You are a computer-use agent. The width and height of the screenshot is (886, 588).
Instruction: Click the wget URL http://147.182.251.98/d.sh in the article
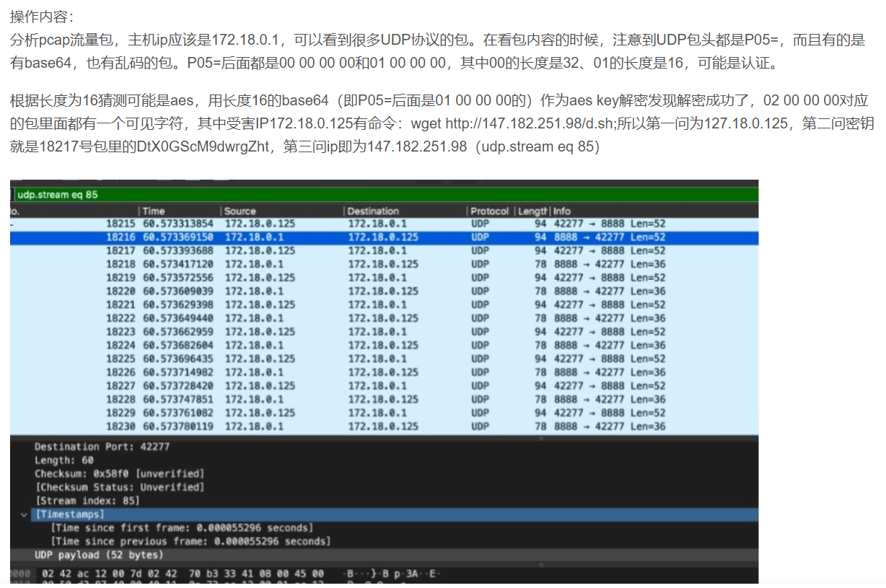pyautogui.click(x=528, y=123)
